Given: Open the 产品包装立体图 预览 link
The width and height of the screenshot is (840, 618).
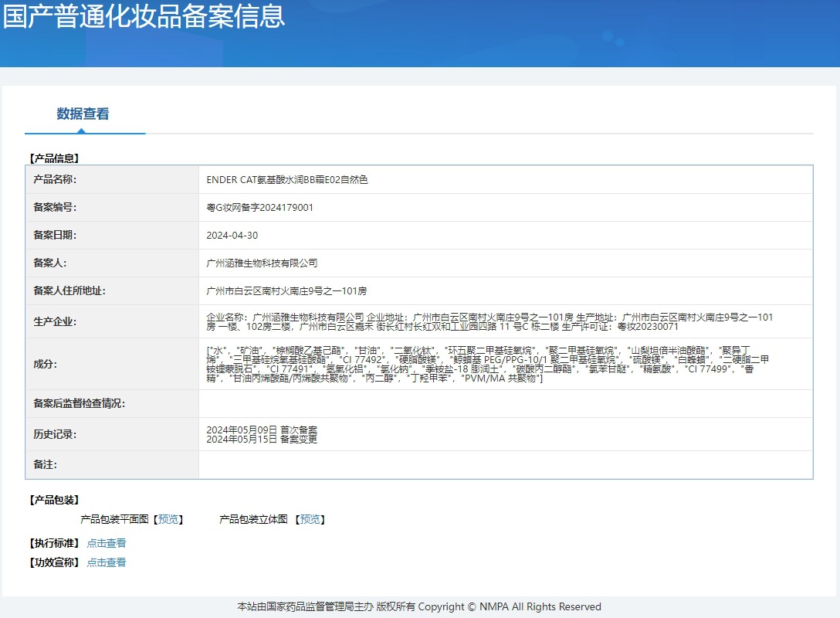Looking at the screenshot, I should coord(310,519).
